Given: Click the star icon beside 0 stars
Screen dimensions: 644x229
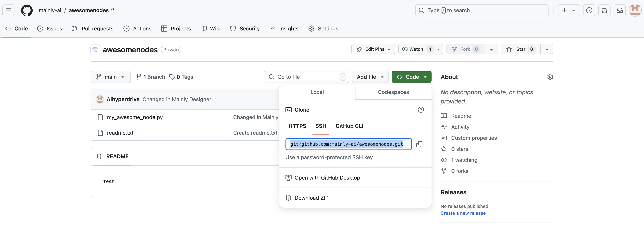Looking at the screenshot, I should (x=444, y=149).
